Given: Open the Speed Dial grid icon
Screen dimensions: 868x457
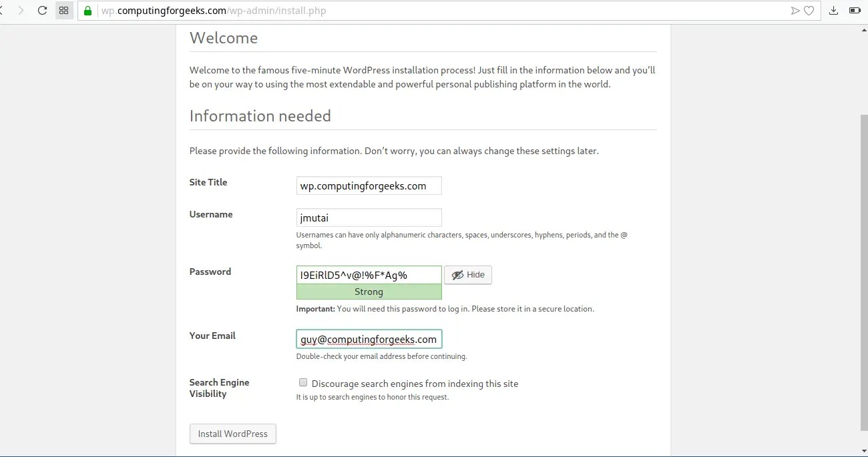Looking at the screenshot, I should [64, 11].
